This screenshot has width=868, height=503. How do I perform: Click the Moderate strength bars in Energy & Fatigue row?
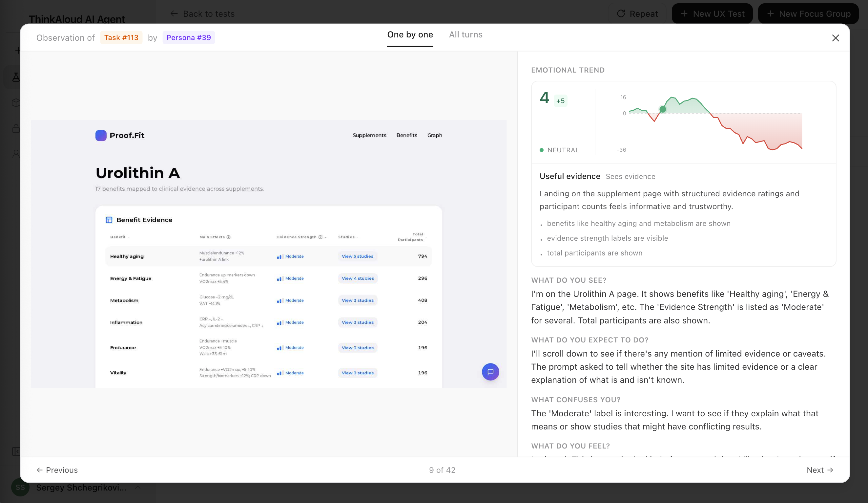[280, 278]
